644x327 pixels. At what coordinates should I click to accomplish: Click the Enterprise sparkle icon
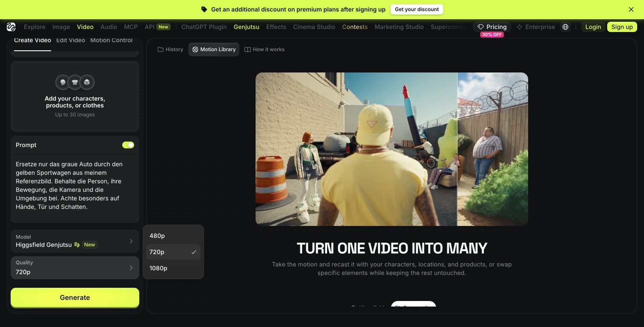520,27
